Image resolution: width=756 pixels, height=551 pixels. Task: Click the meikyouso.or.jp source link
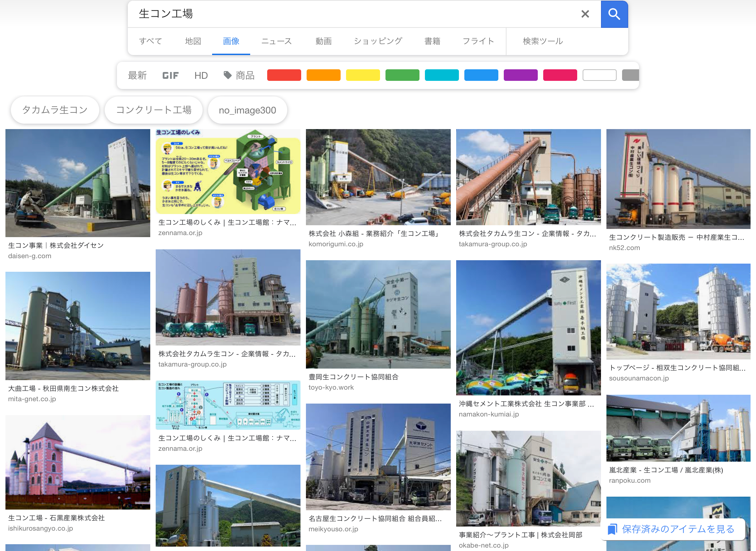(333, 529)
